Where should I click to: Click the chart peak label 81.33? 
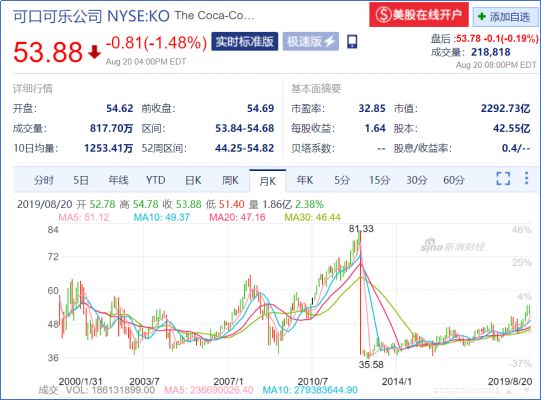[361, 228]
